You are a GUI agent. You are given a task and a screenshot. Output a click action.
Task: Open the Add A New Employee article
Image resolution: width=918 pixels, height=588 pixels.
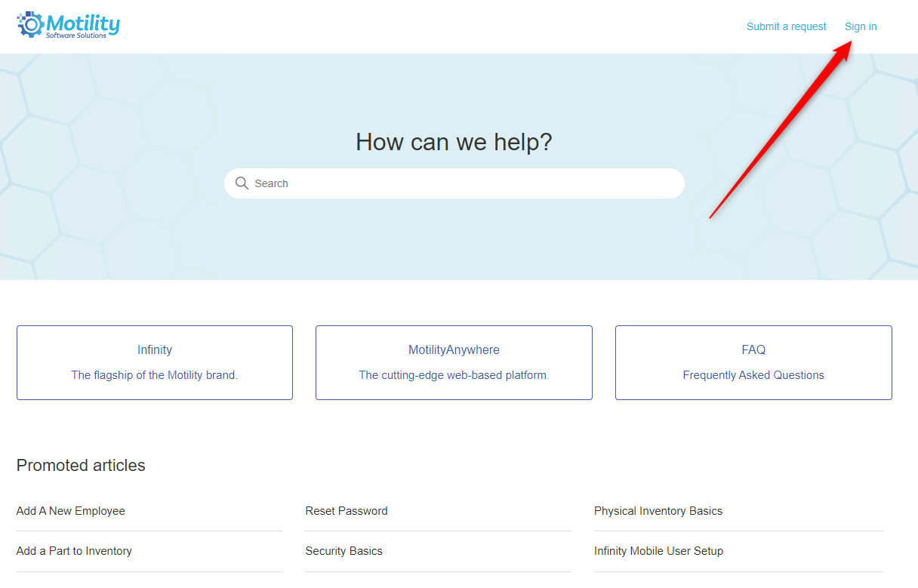pyautogui.click(x=71, y=511)
